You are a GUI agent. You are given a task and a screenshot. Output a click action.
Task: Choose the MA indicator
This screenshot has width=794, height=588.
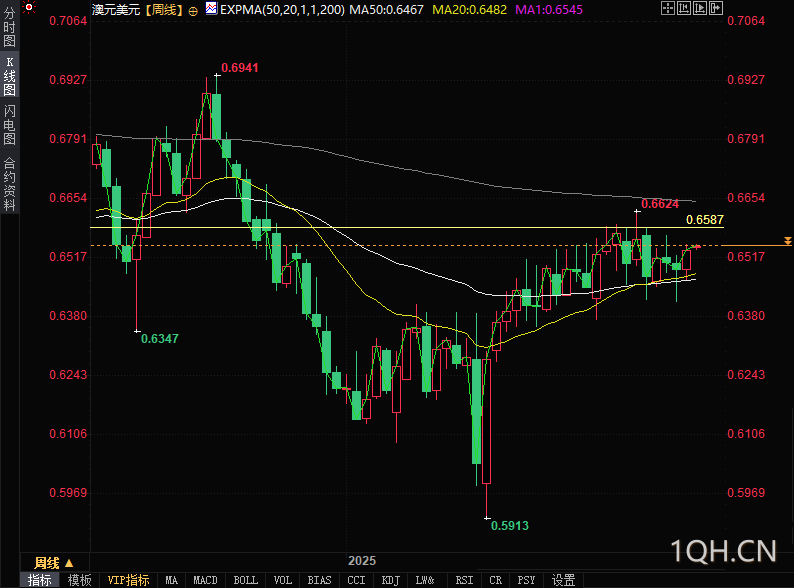click(172, 580)
